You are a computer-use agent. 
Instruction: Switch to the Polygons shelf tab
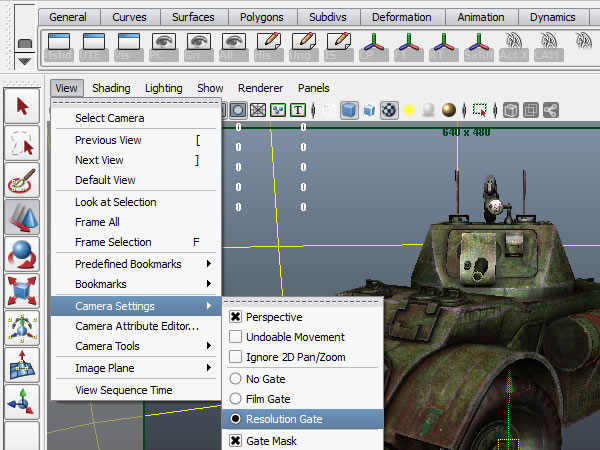262,17
